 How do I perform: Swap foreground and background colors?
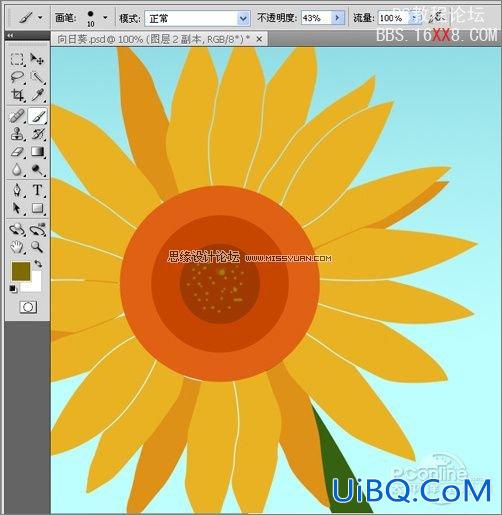[38, 264]
